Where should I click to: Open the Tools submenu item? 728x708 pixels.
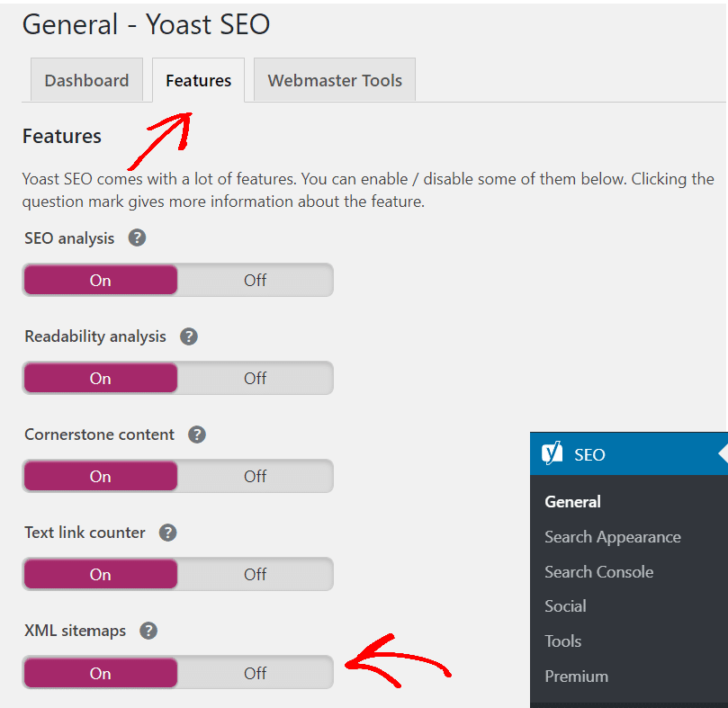tap(563, 641)
